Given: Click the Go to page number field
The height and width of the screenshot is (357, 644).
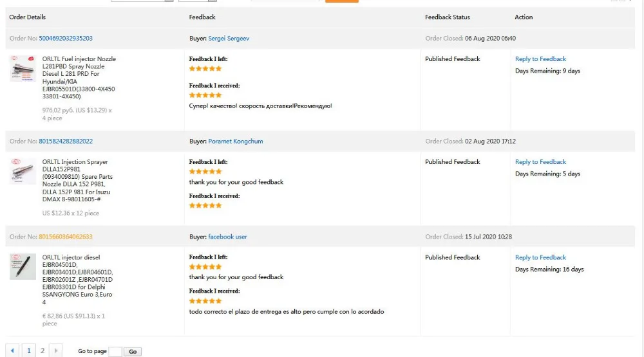Looking at the screenshot, I should 115,351.
